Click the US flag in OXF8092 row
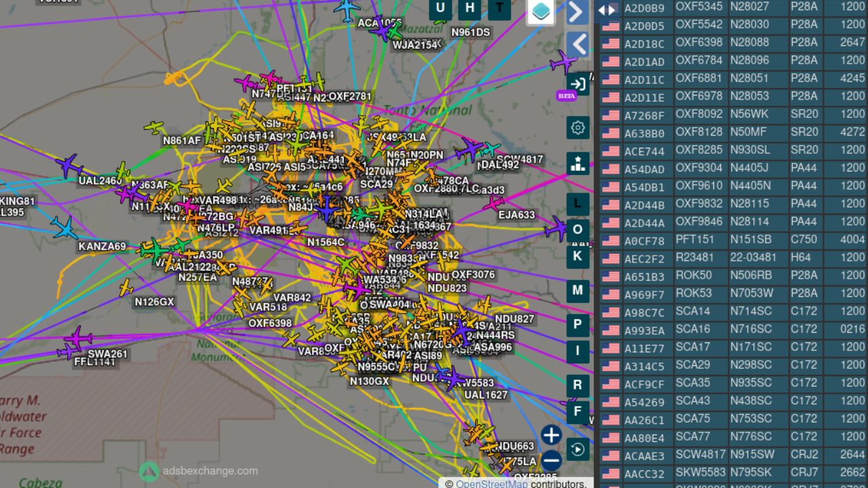The image size is (868, 488). click(x=611, y=115)
